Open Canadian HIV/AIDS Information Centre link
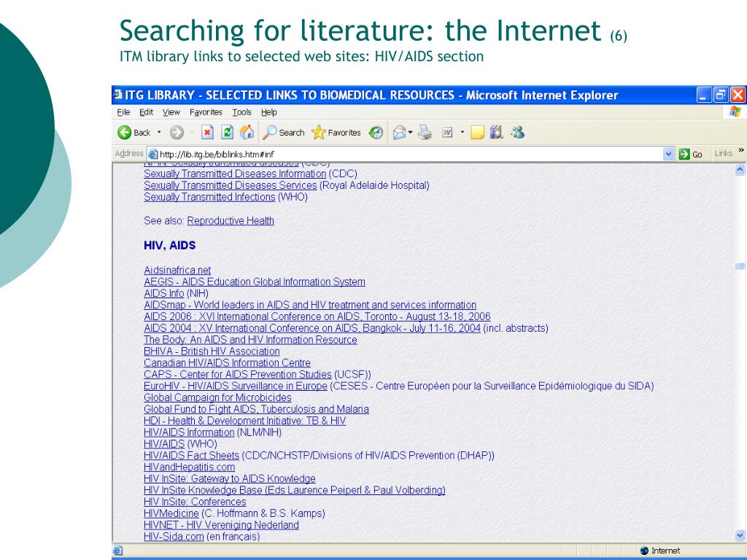The height and width of the screenshot is (560, 747). (228, 363)
